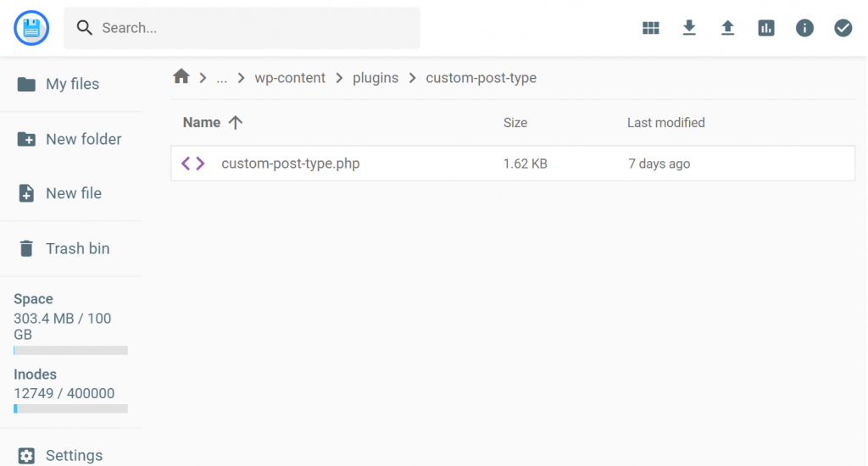
Task: Open My files in sidebar
Action: coord(72,84)
